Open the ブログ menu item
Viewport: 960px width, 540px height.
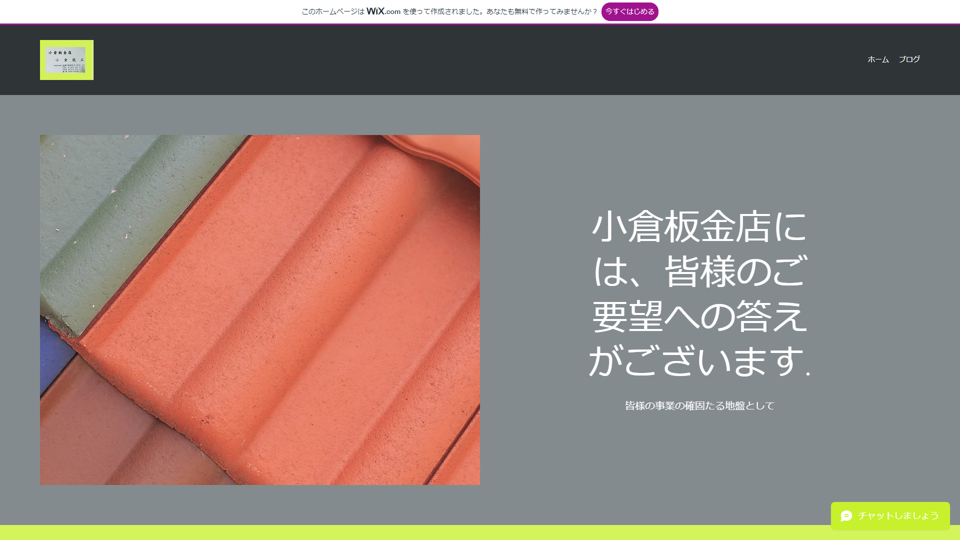tap(909, 60)
